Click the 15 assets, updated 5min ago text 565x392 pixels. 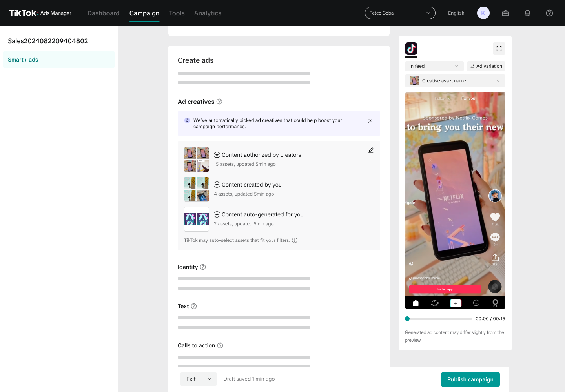245,164
